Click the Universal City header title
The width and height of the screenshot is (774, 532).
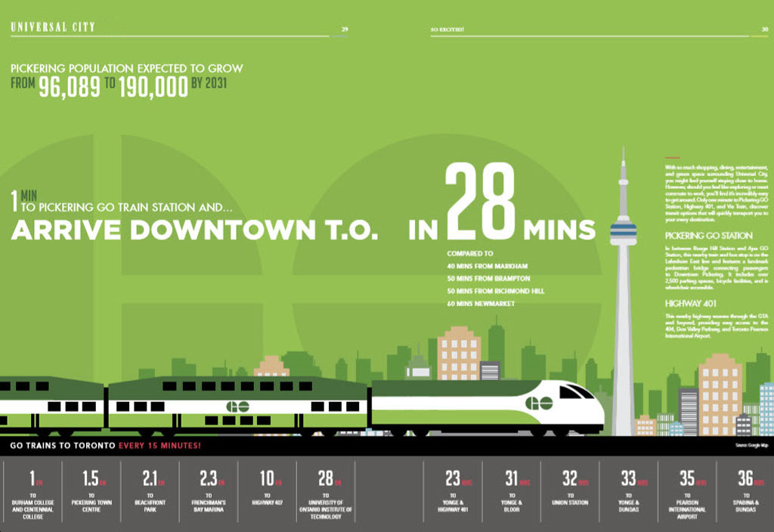[x=53, y=28]
